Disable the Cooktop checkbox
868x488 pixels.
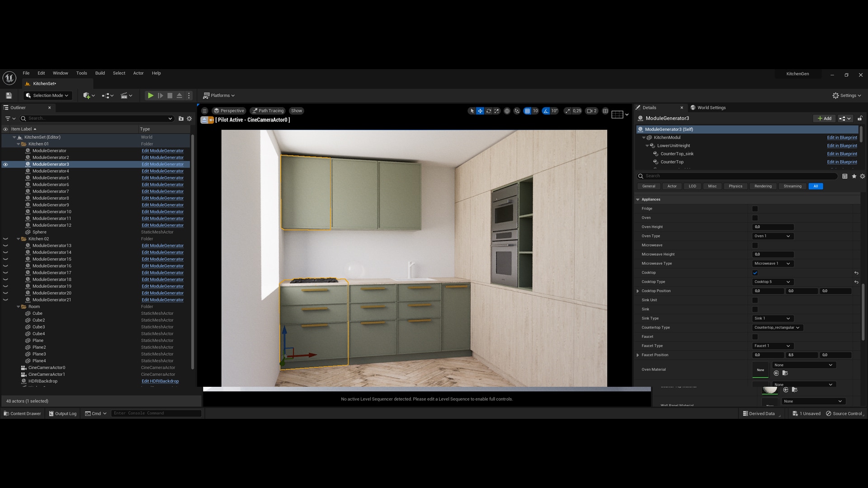tap(755, 273)
